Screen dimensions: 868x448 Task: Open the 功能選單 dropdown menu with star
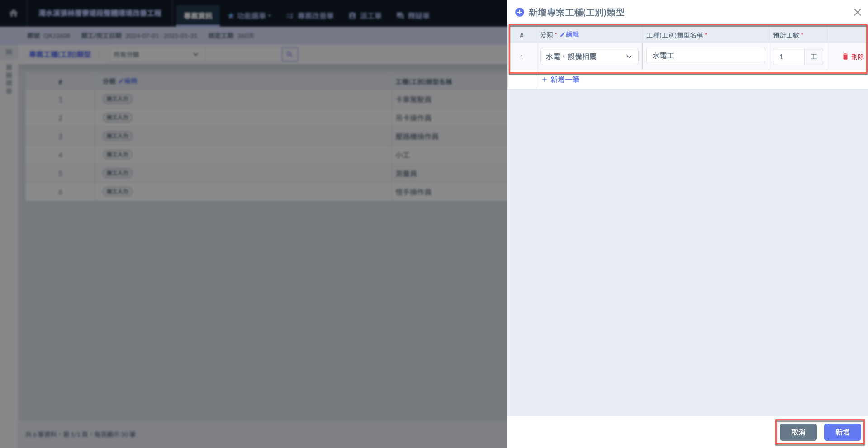point(249,16)
